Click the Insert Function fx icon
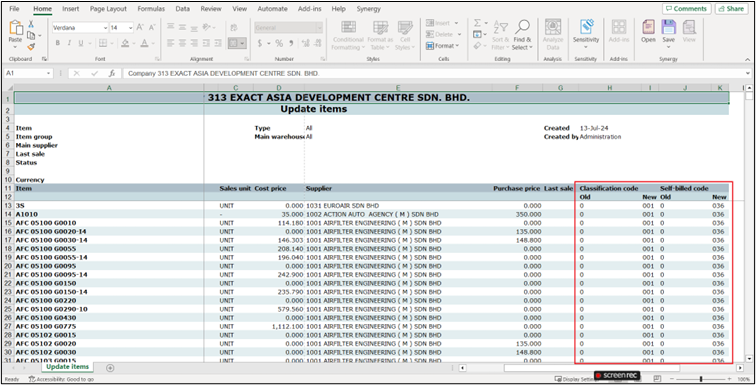Screen dimensions: 756x385 point(112,73)
